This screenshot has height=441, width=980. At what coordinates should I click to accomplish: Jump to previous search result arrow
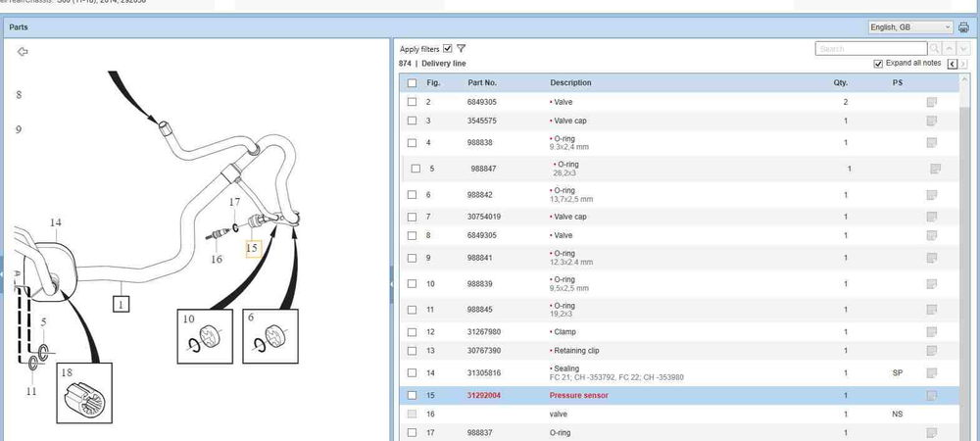pyautogui.click(x=948, y=48)
